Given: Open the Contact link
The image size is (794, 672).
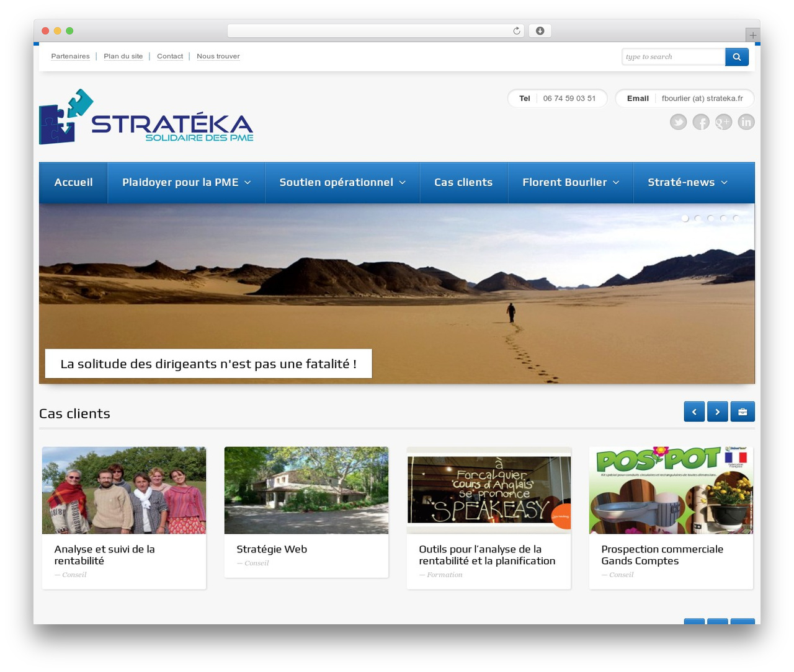Looking at the screenshot, I should 170,56.
